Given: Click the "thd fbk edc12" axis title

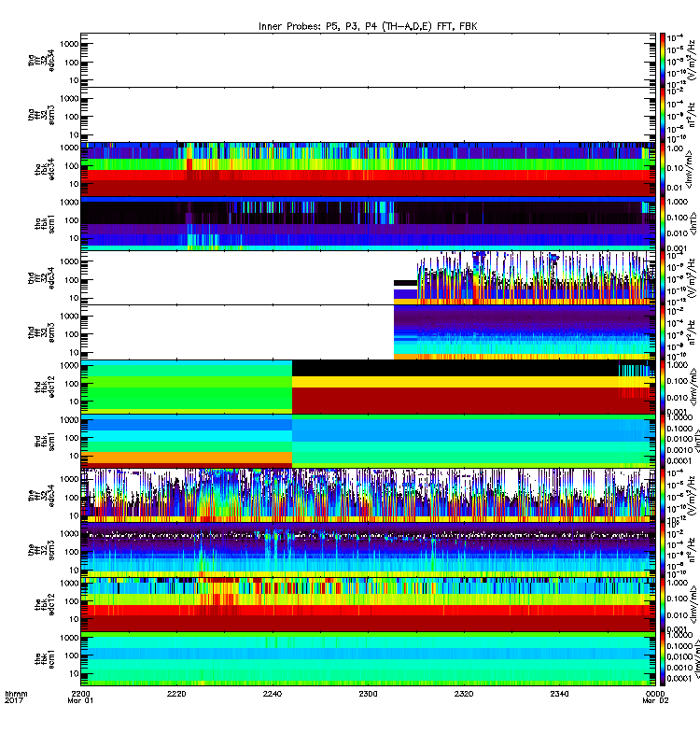Looking at the screenshot, I should click(x=44, y=387).
